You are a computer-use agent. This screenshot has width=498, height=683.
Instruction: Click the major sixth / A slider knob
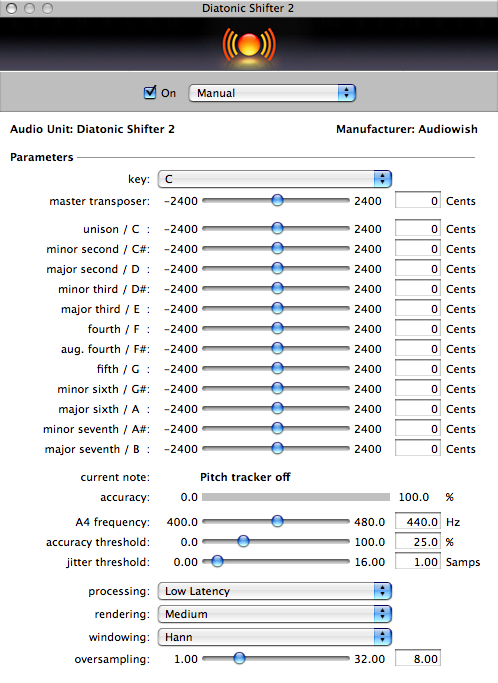click(277, 409)
